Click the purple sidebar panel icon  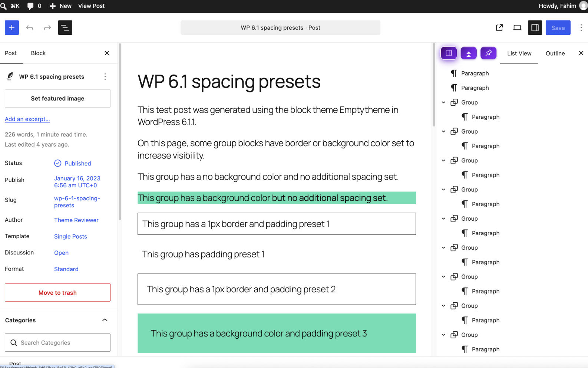click(x=449, y=53)
